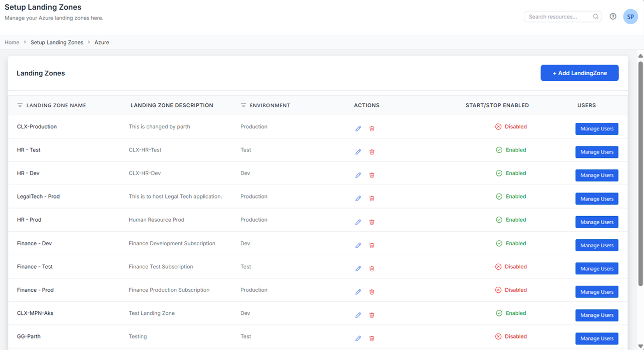Viewport: 644px width, 350px height.
Task: Edit the CLX-Production landing zone
Action: point(358,129)
